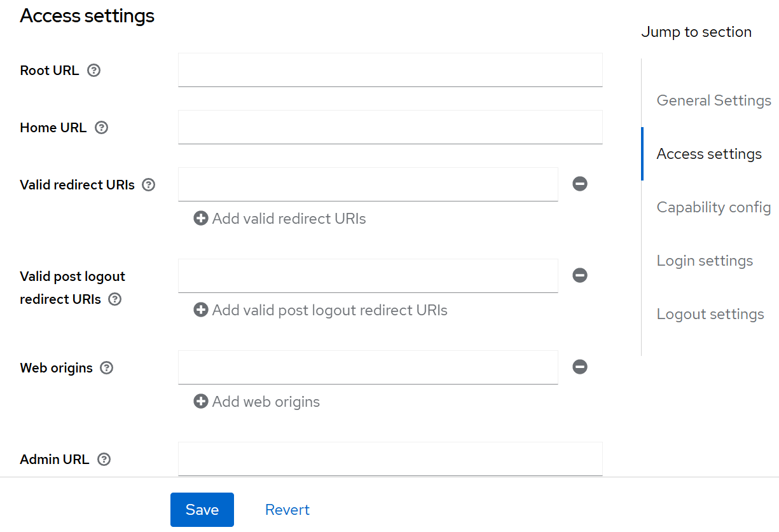Click the Valid redirect URIs help icon
The image size is (779, 532).
coord(148,184)
